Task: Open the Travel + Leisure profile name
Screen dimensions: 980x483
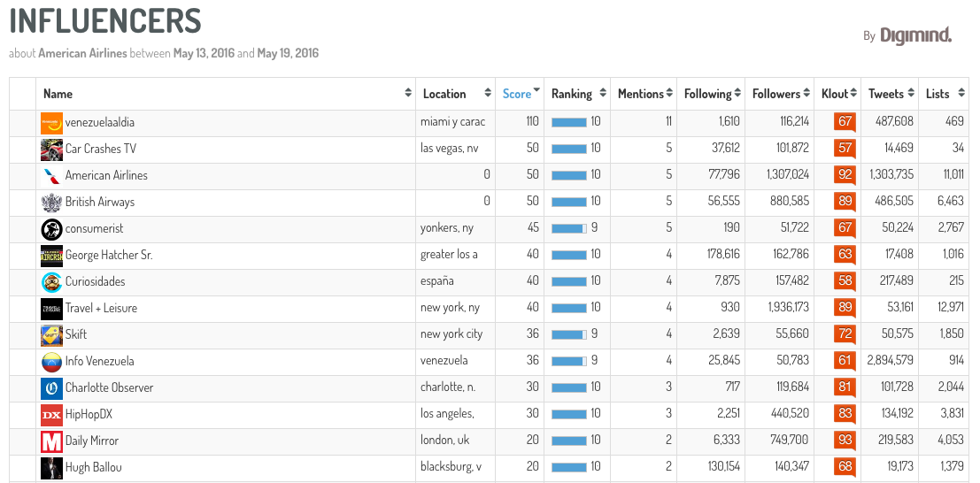Action: (x=101, y=308)
